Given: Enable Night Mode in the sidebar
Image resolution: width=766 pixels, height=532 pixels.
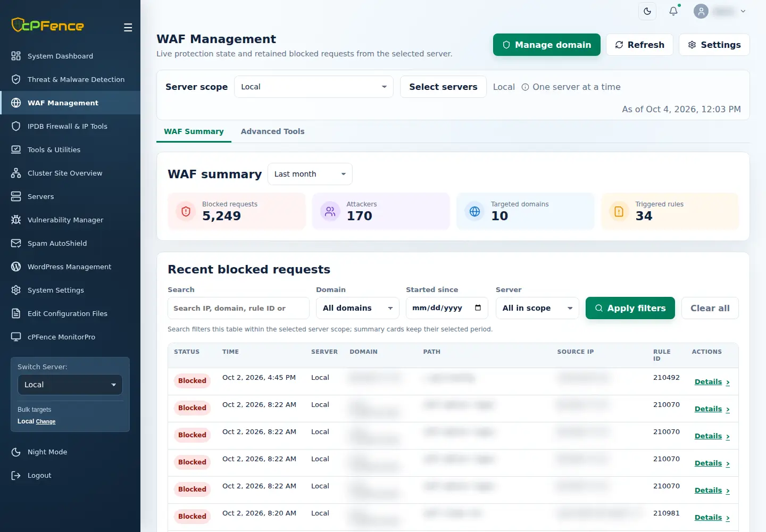Looking at the screenshot, I should point(70,452).
